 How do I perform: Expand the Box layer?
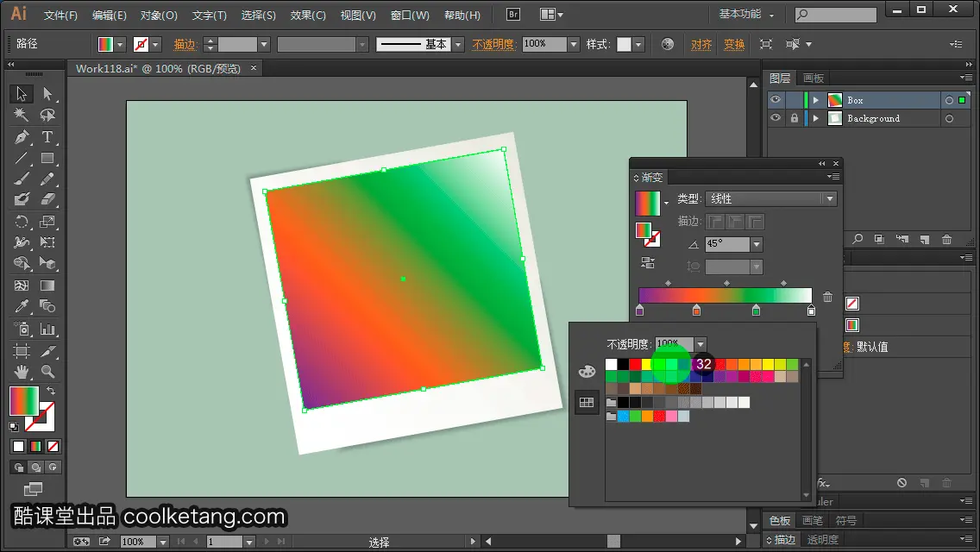point(815,100)
